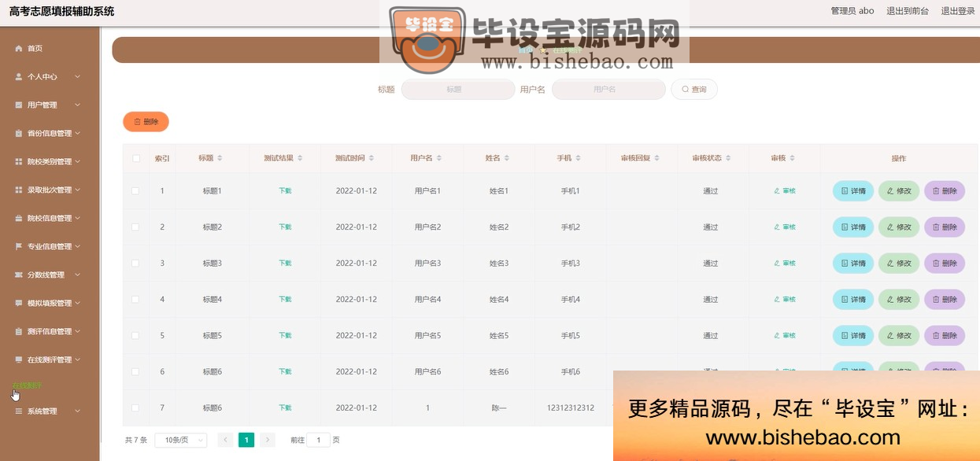Click the 院校类别管理 grid icon

coord(19,162)
